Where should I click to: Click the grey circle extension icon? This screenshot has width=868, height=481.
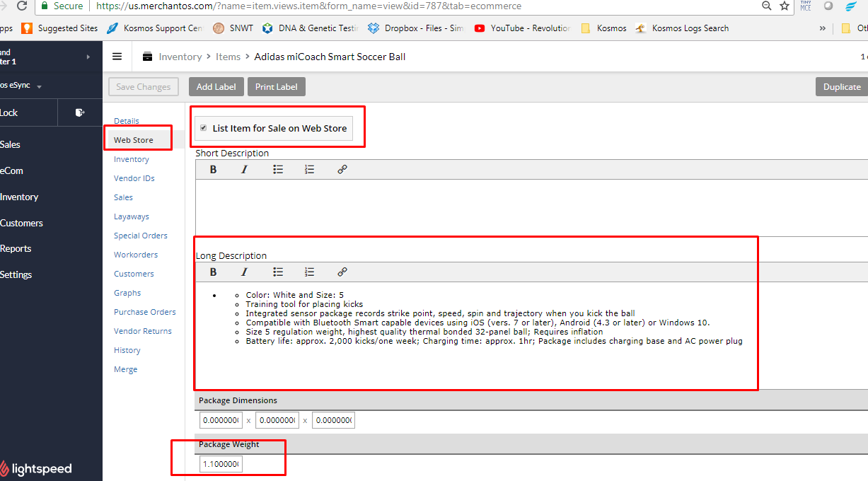[828, 6]
